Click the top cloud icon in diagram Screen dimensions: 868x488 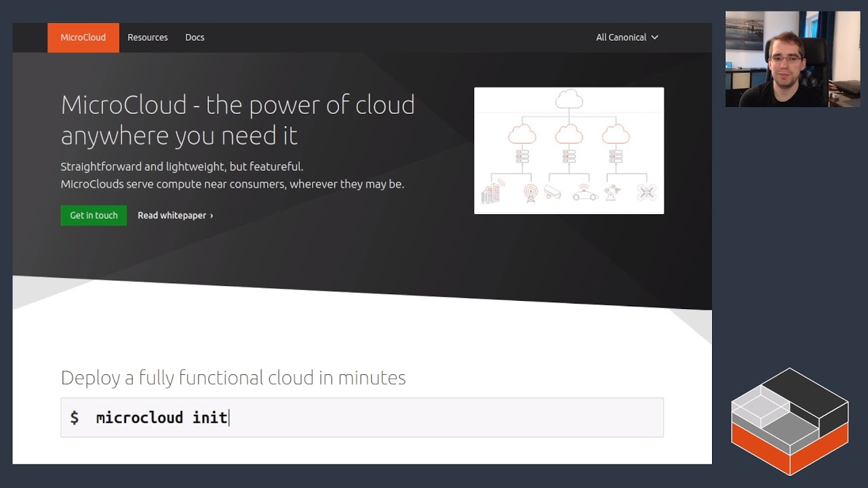pyautogui.click(x=568, y=99)
